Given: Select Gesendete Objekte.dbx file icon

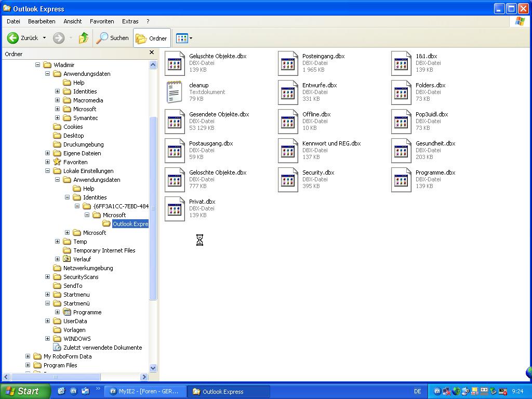Looking at the screenshot, I should 175,121.
